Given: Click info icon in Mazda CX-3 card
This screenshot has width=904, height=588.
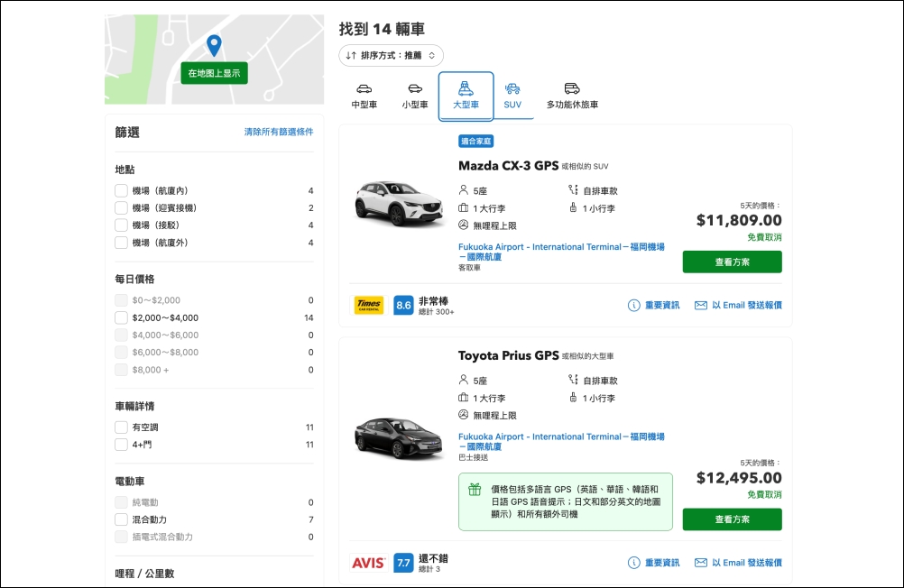Looking at the screenshot, I should [633, 306].
